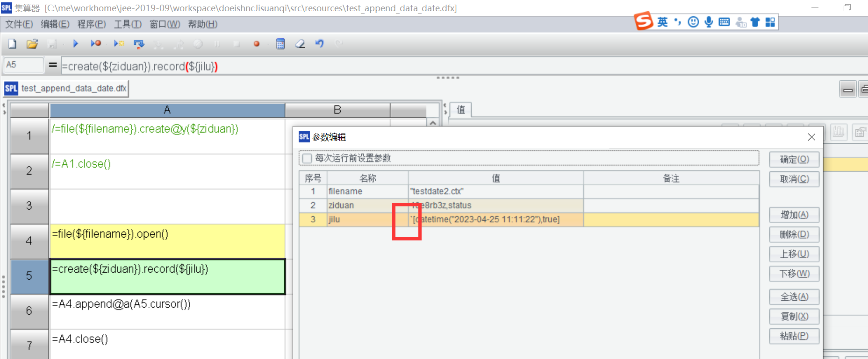
Task: Run the script with the blue play icon
Action: (76, 44)
